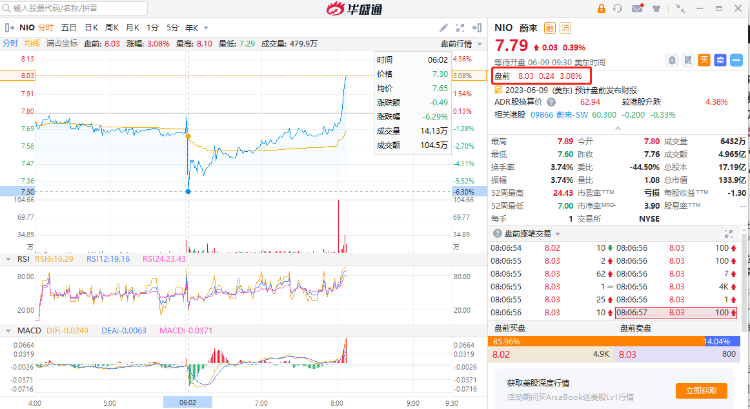Switch to 年K yearly candlestick tab
The image size is (750, 409).
191,28
